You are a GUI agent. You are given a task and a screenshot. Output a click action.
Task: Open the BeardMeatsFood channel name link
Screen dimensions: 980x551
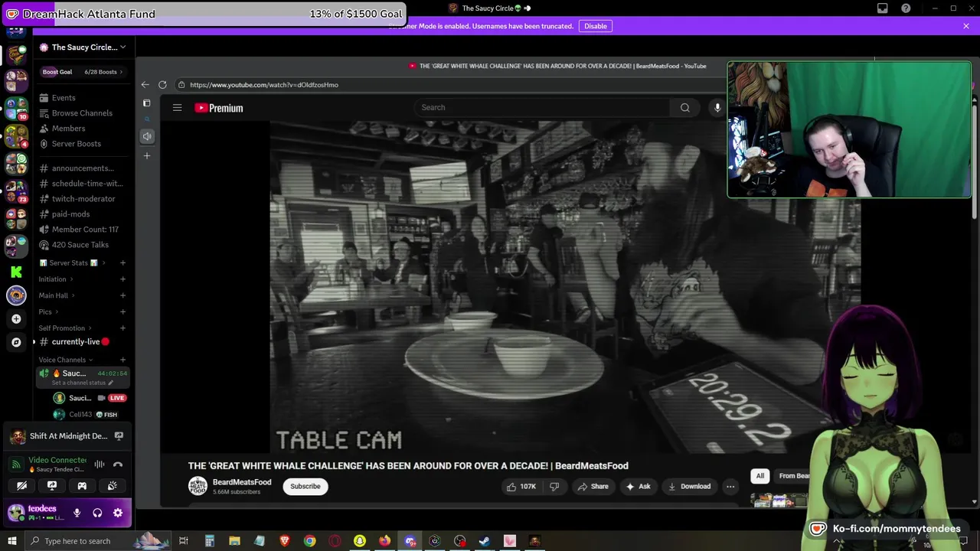(242, 482)
